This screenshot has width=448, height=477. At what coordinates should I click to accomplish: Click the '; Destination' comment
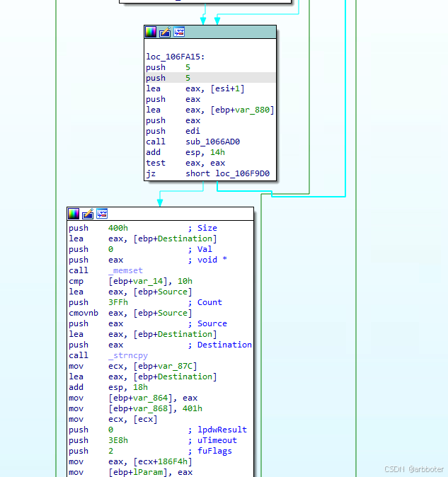(219, 345)
